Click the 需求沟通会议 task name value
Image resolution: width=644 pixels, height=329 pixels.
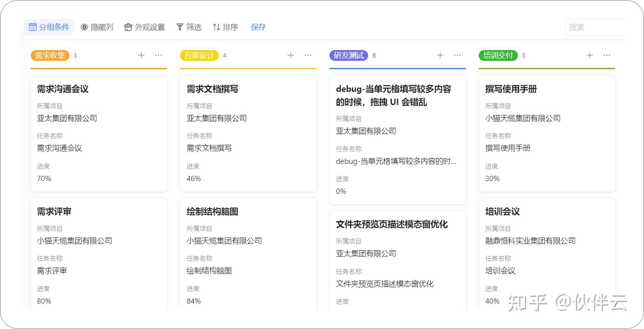[60, 148]
